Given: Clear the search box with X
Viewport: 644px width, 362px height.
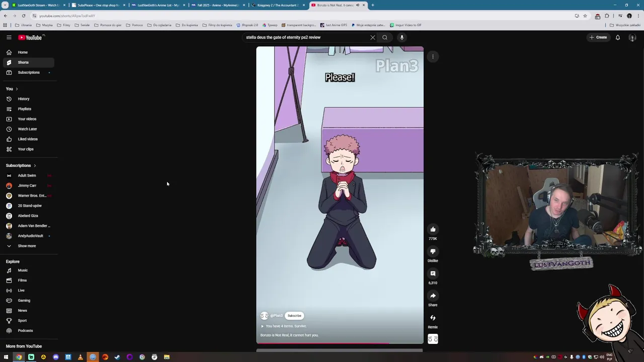Looking at the screenshot, I should coord(373,37).
